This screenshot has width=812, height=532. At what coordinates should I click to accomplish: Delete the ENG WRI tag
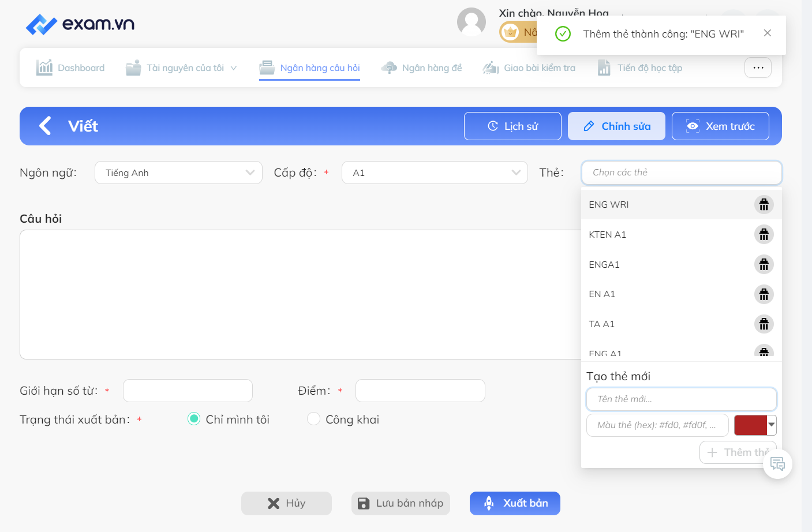coord(764,205)
